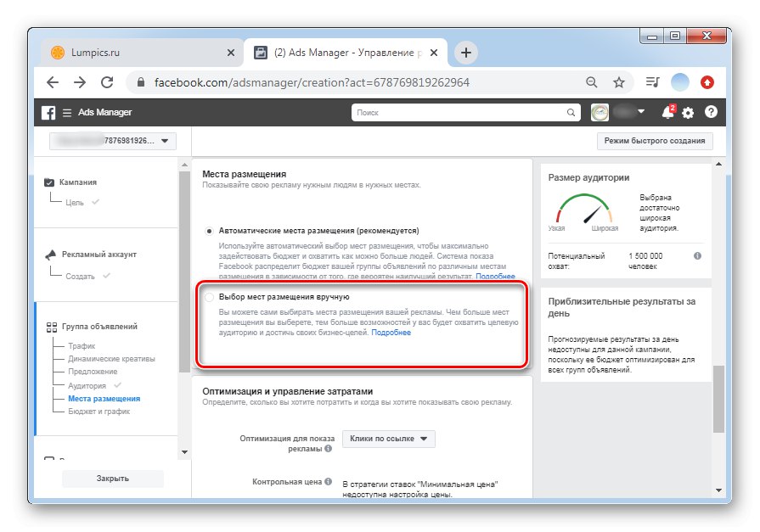Click the Рекламный аккаунт megaphone icon
Screen dimensions: 760x532
point(50,255)
